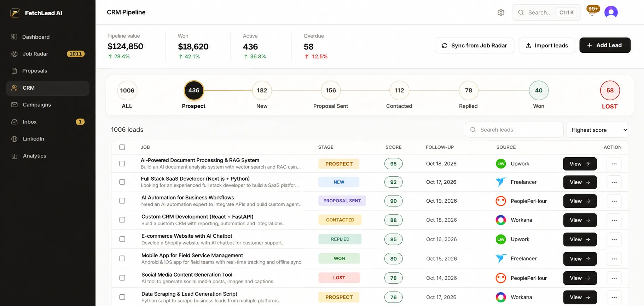644x306 pixels.
Task: Click the top Search box with Ctrl K
Action: 546,12
